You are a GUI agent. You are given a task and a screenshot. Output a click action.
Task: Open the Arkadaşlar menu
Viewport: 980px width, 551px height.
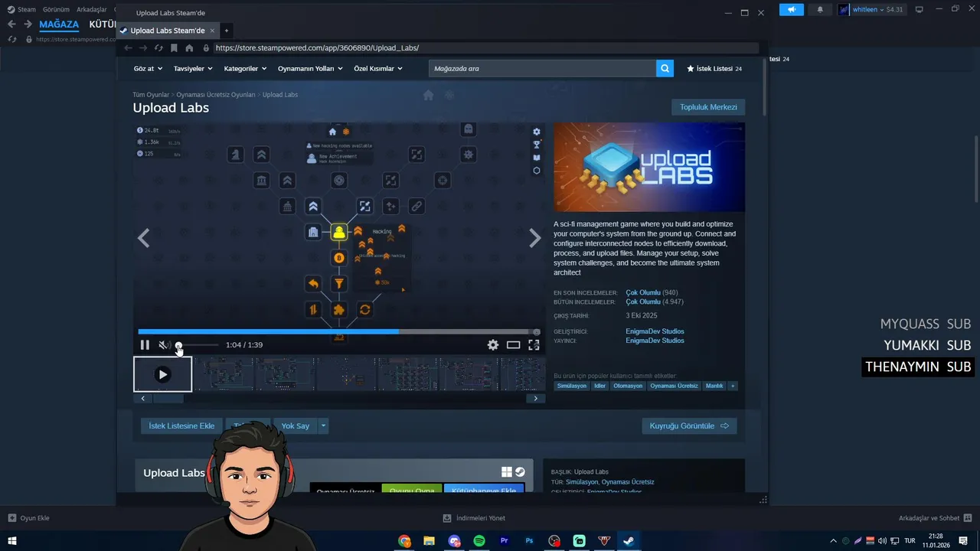(92, 9)
